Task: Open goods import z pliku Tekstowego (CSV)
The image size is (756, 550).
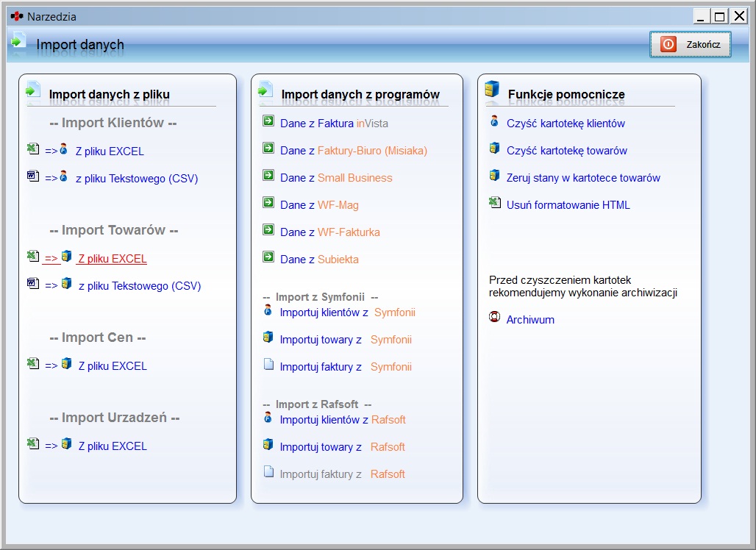Action: pyautogui.click(x=140, y=286)
